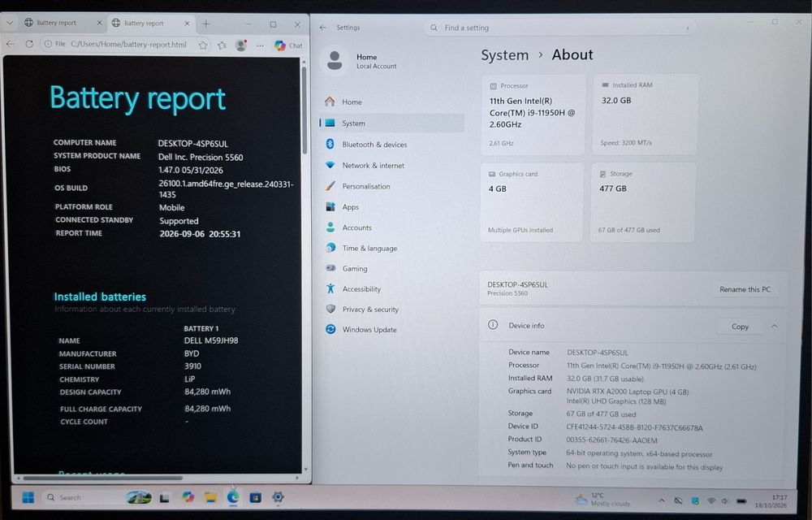812x520 pixels.
Task: Click the battery icon in the tray
Action: tap(741, 500)
